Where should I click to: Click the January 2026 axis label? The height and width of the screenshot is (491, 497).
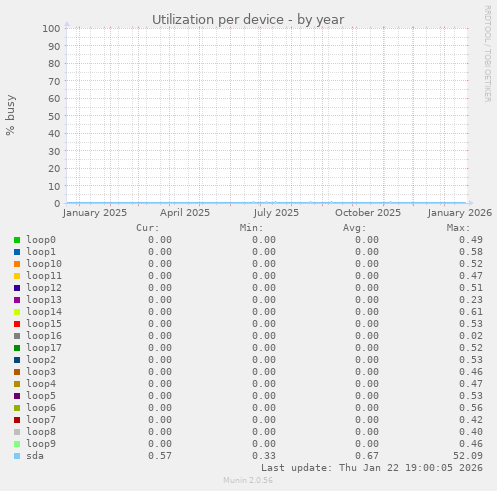click(x=460, y=213)
